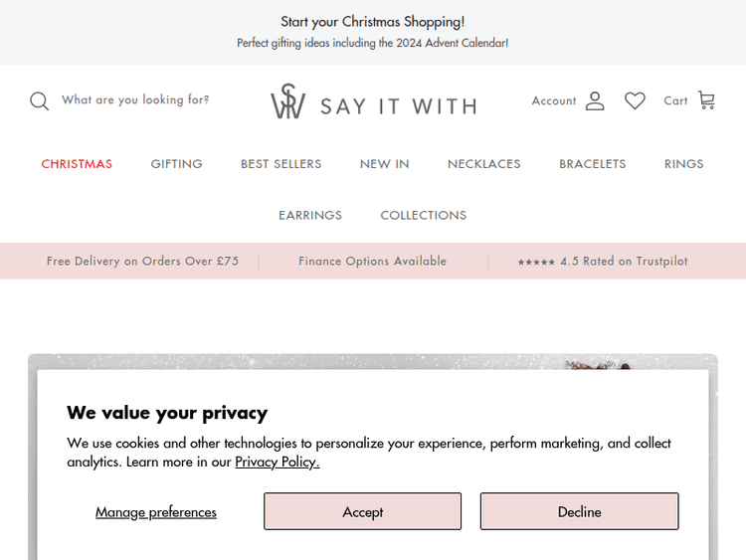
Task: Accept the cookie privacy notice
Action: [x=362, y=511]
